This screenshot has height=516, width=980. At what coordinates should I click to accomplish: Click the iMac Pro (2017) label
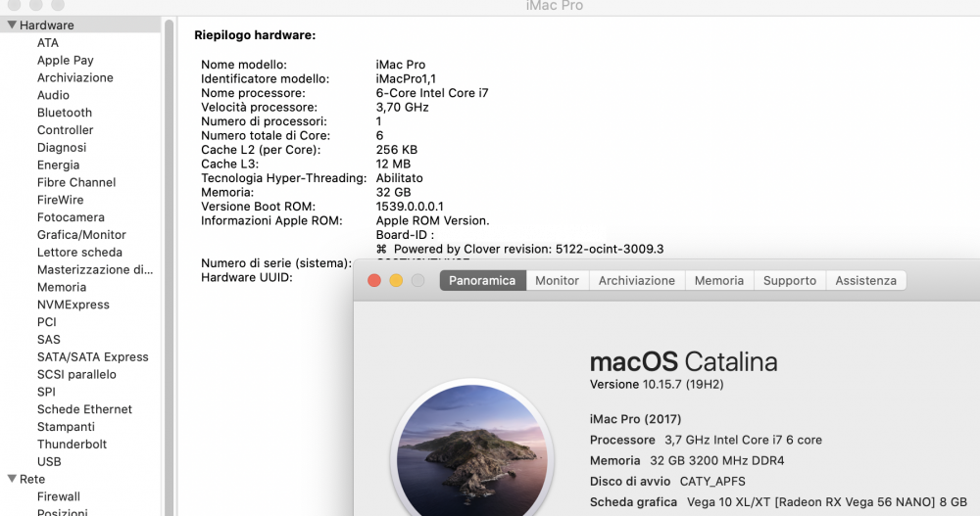pos(636,419)
